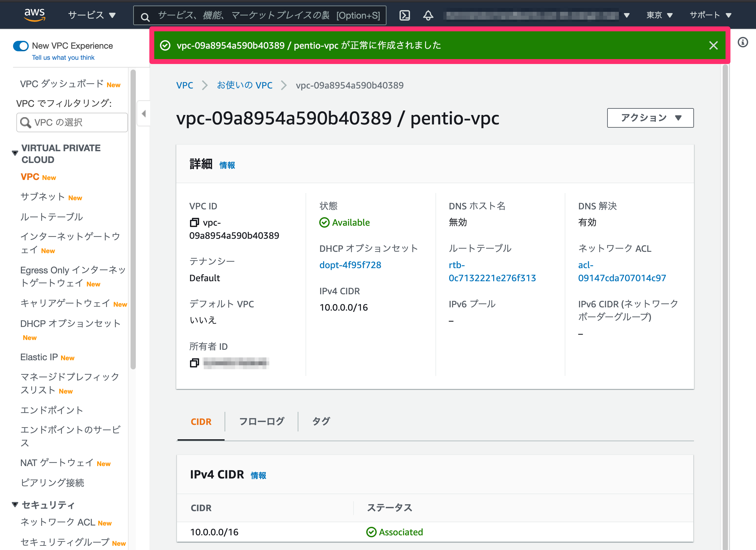The height and width of the screenshot is (550, 756).
Task: Open the 情報 link next to 詳細
Action: click(x=227, y=165)
